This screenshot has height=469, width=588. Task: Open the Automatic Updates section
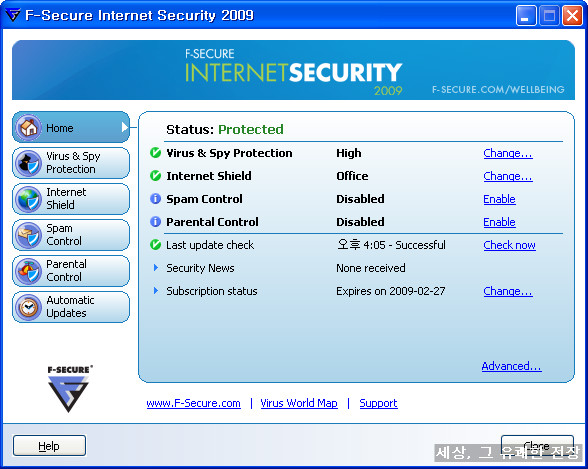point(71,307)
